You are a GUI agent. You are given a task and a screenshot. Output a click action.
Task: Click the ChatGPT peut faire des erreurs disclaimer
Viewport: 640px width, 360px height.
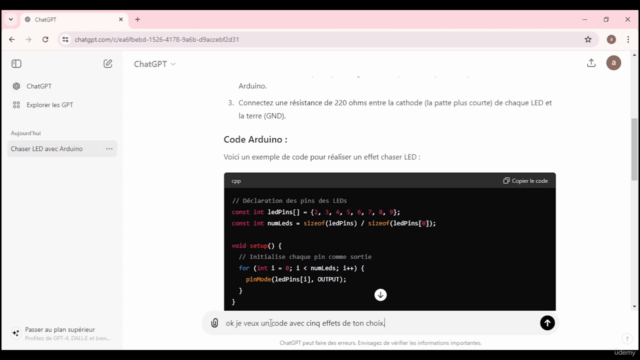point(380,343)
